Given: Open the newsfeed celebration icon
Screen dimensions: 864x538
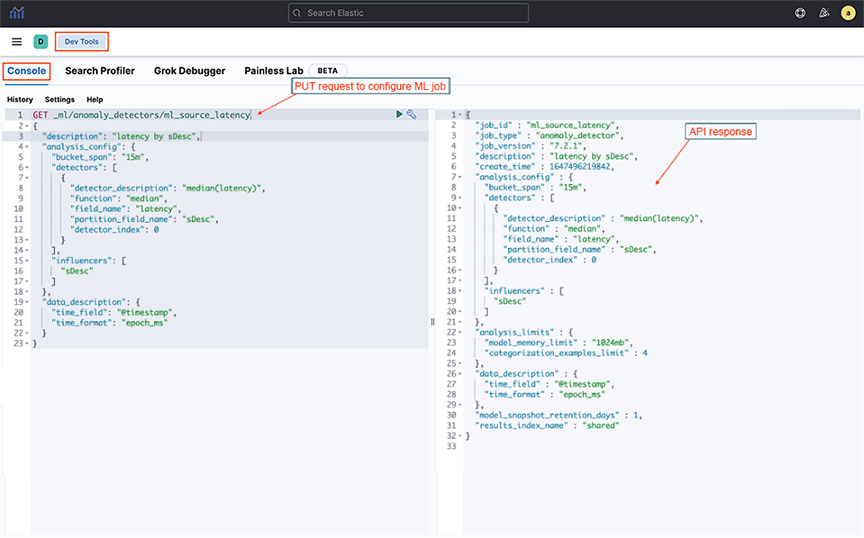Looking at the screenshot, I should [x=824, y=13].
